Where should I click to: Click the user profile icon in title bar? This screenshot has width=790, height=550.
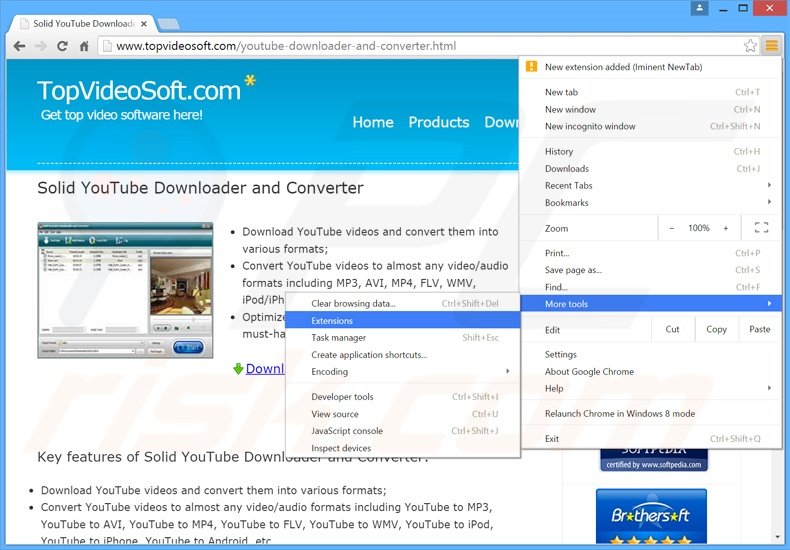[x=699, y=8]
